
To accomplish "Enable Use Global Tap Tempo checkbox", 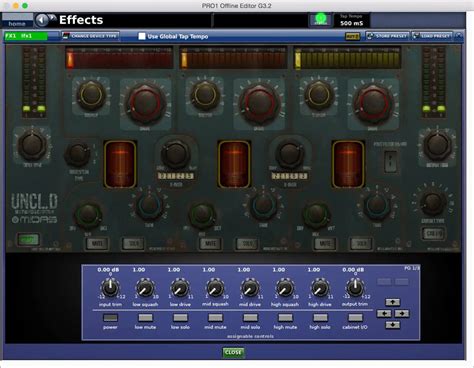I will coord(142,36).
